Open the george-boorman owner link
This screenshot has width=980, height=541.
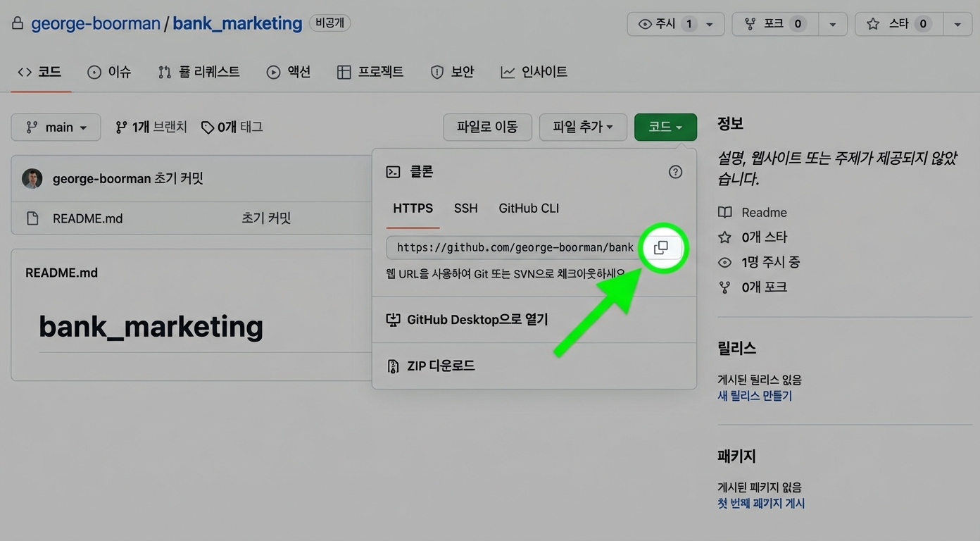pos(96,23)
